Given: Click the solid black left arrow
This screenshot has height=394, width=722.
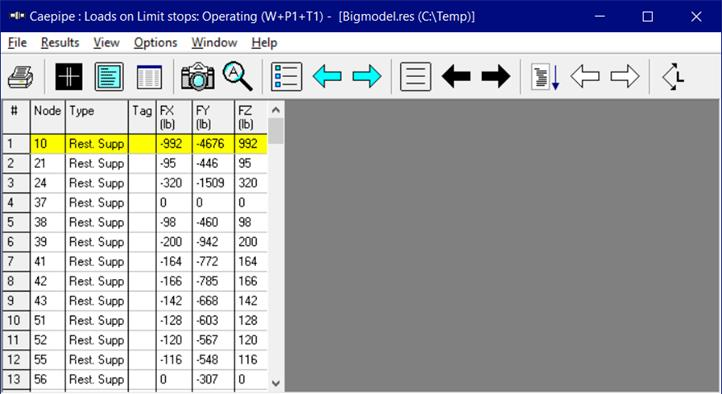Looking at the screenshot, I should tap(456, 76).
